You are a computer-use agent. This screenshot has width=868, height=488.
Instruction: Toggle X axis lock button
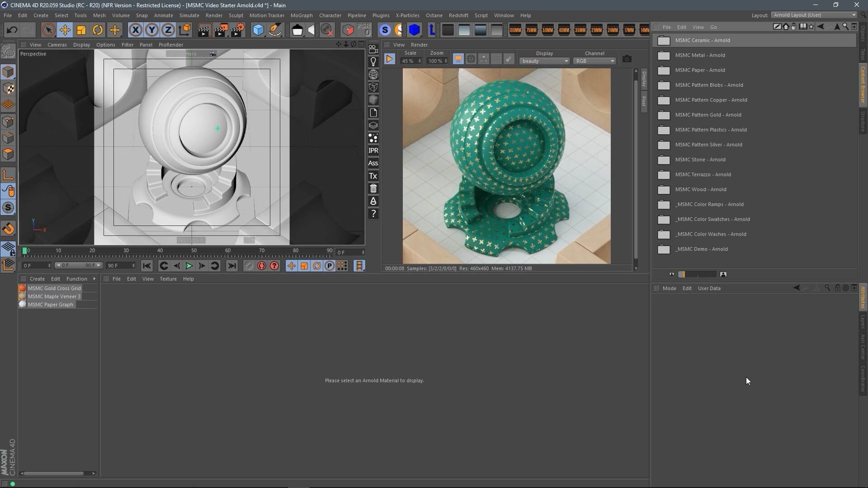coord(135,30)
